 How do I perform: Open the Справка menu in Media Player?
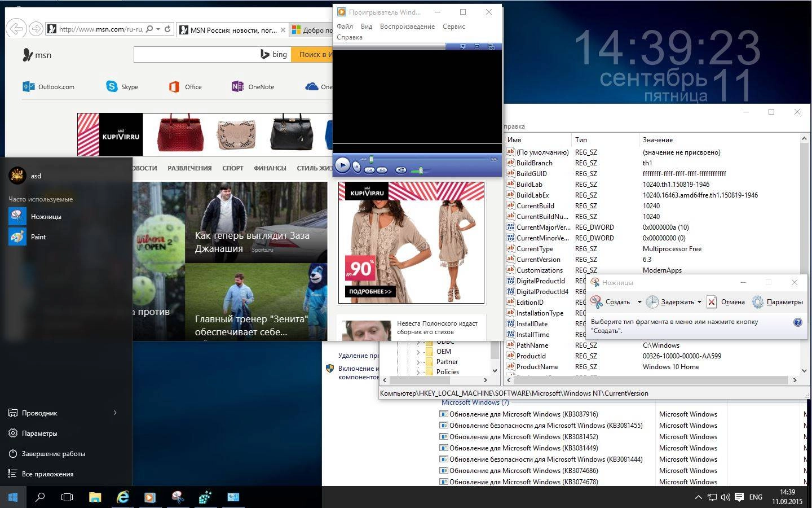350,37
